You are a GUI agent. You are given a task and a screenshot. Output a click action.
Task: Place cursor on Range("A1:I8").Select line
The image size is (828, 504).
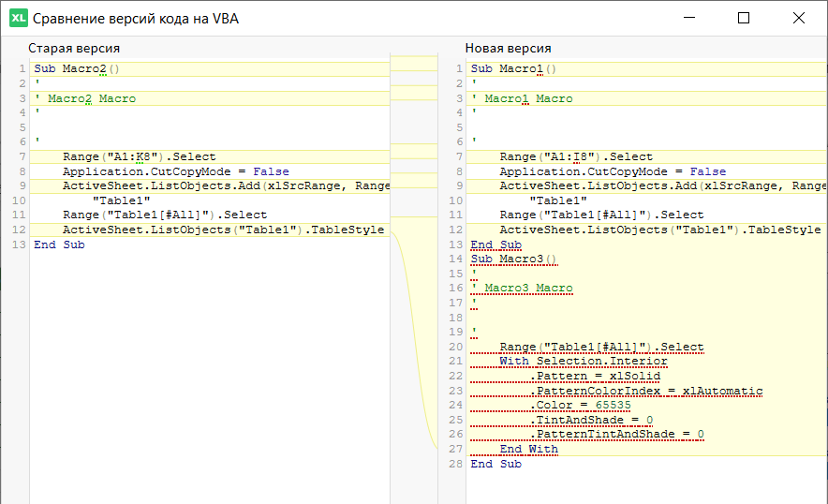(576, 156)
